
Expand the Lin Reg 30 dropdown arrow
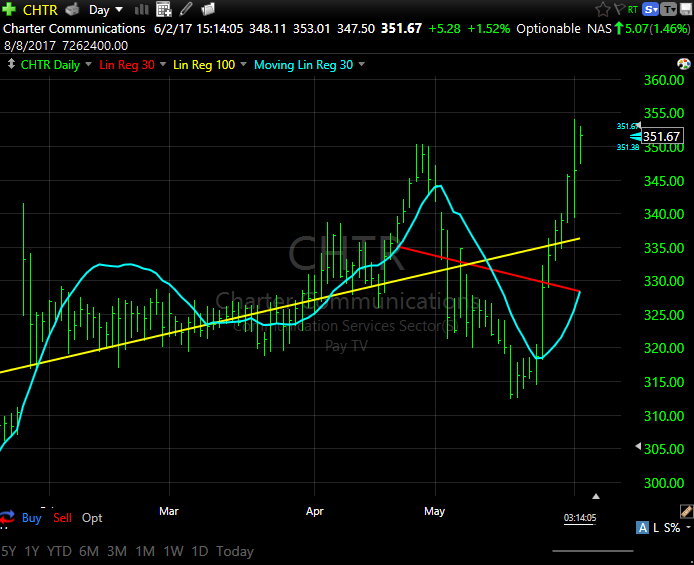(x=163, y=65)
